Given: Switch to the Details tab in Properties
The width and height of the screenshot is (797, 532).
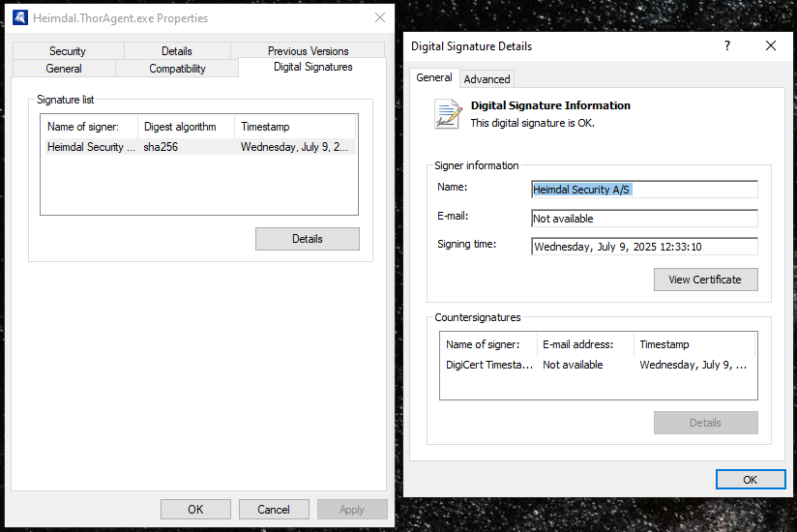Looking at the screenshot, I should point(177,51).
